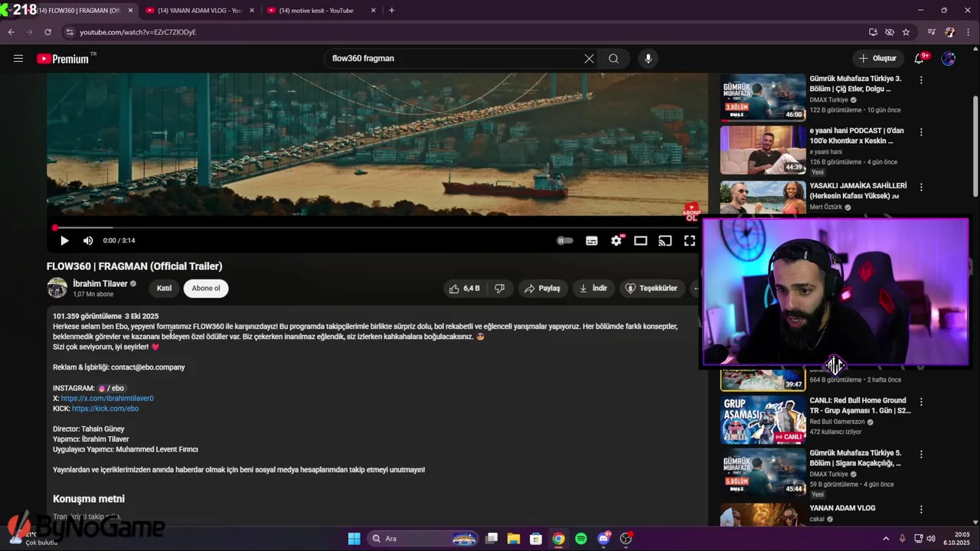
Task: Open e yaani hani PODCAST thumbnail
Action: point(763,150)
